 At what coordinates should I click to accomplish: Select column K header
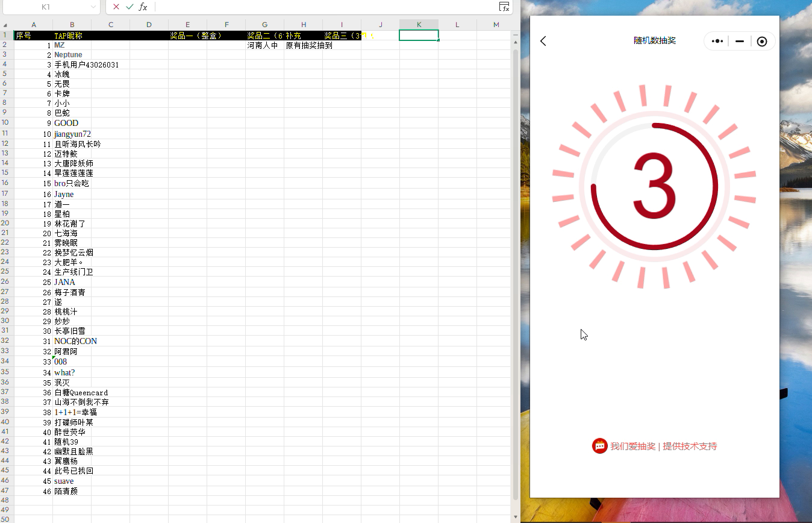click(x=419, y=24)
